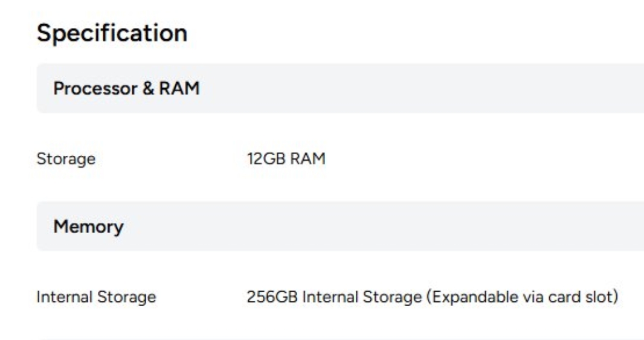Click the divider line below Internal Storage
Image resolution: width=644 pixels, height=340 pixels.
click(x=340, y=339)
